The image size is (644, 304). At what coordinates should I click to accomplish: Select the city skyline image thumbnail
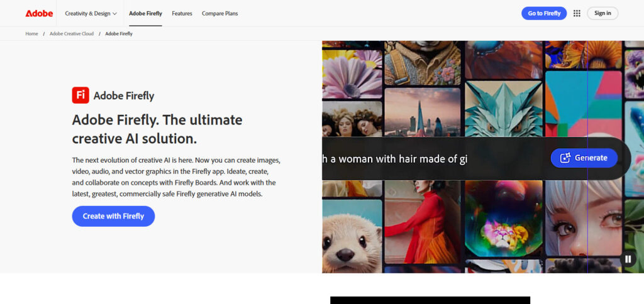[x=422, y=112]
